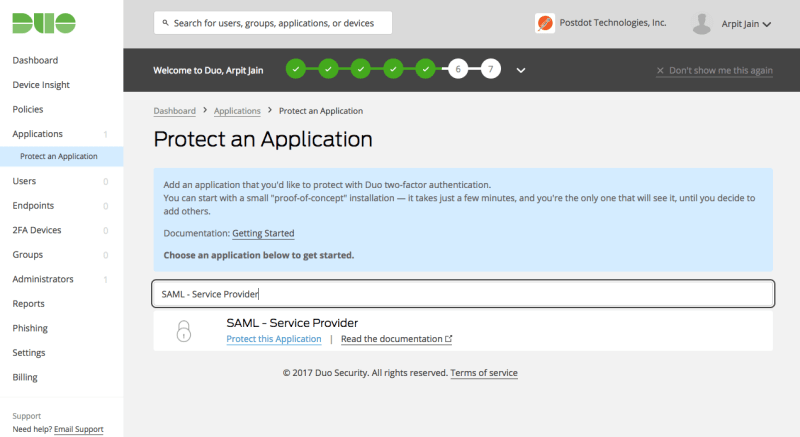The image size is (800, 437).
Task: Click the external link icon after Read the documentation
Action: coord(448,339)
